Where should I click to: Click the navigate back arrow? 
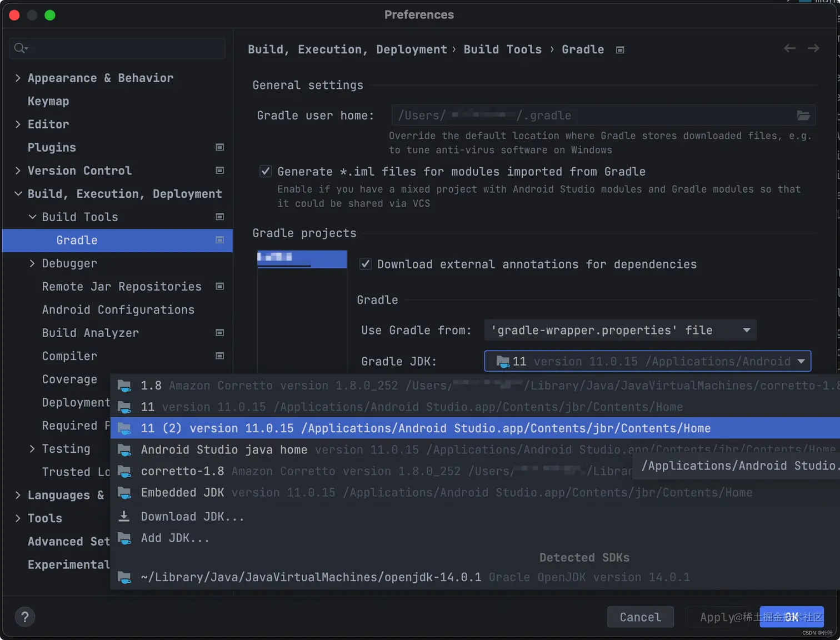[x=789, y=48]
